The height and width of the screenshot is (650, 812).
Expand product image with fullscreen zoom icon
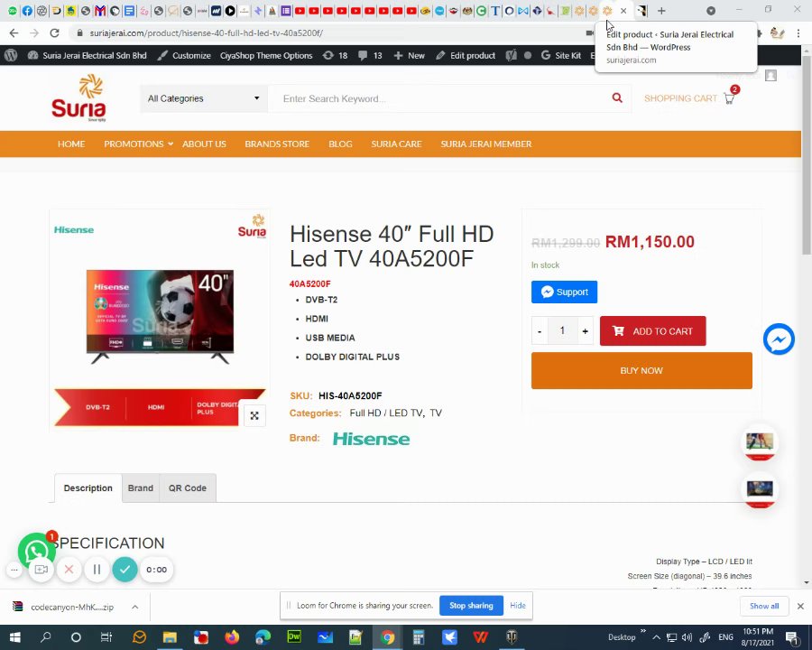(254, 415)
